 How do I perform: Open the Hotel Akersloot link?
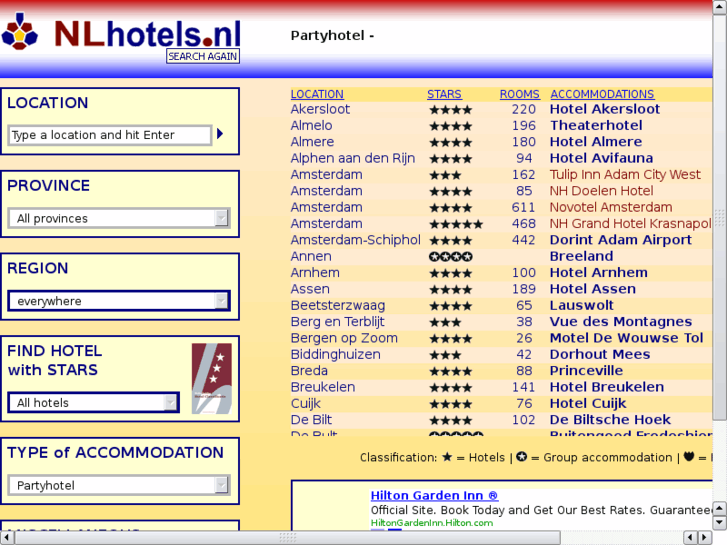tap(605, 109)
